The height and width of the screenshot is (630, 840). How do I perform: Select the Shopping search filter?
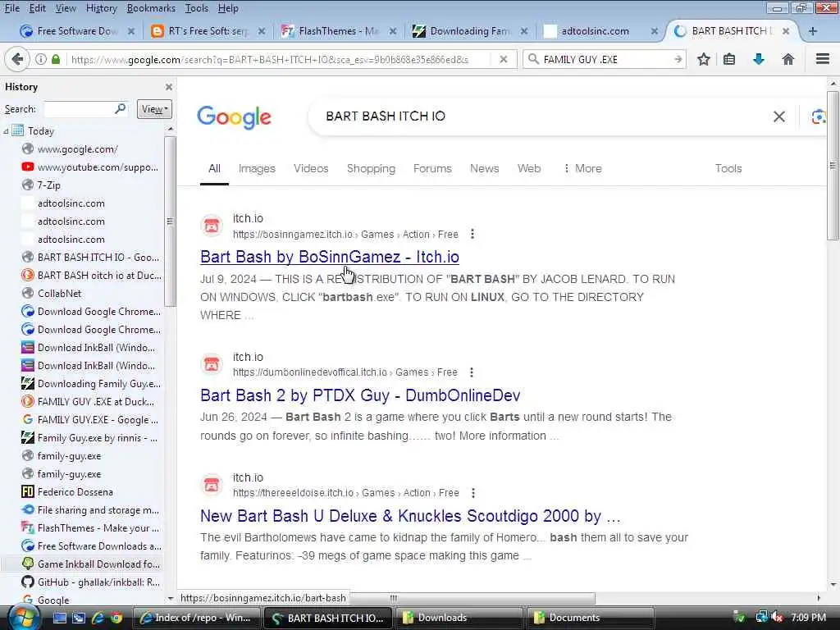pos(371,168)
